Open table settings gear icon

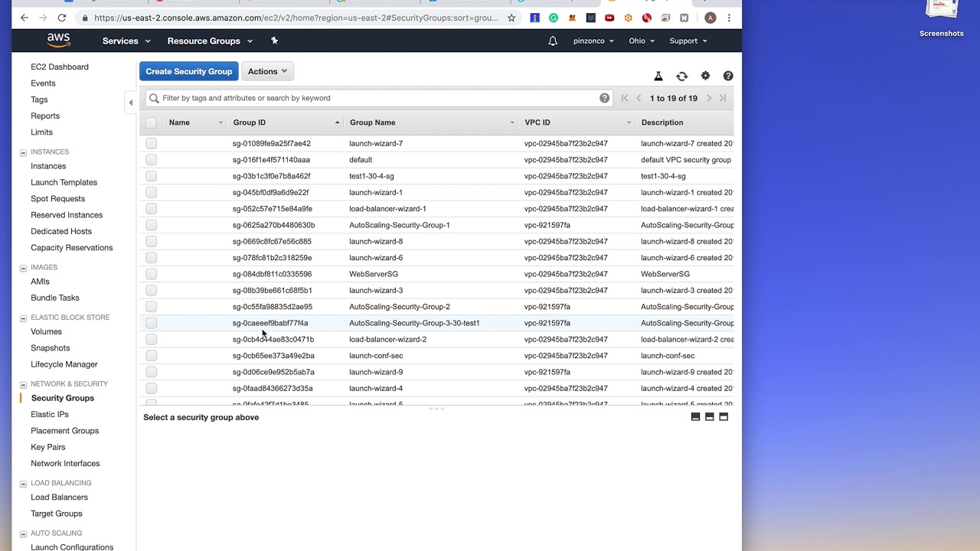[x=705, y=76]
